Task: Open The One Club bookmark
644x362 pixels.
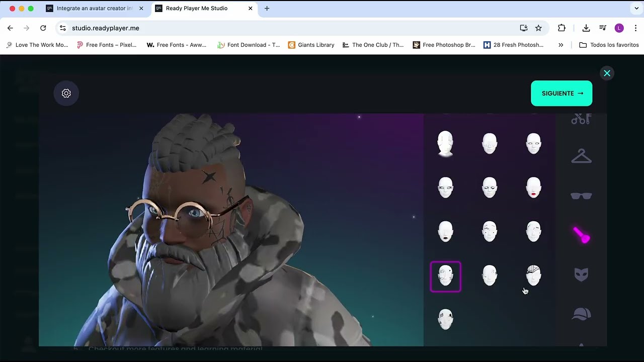Action: (x=373, y=45)
